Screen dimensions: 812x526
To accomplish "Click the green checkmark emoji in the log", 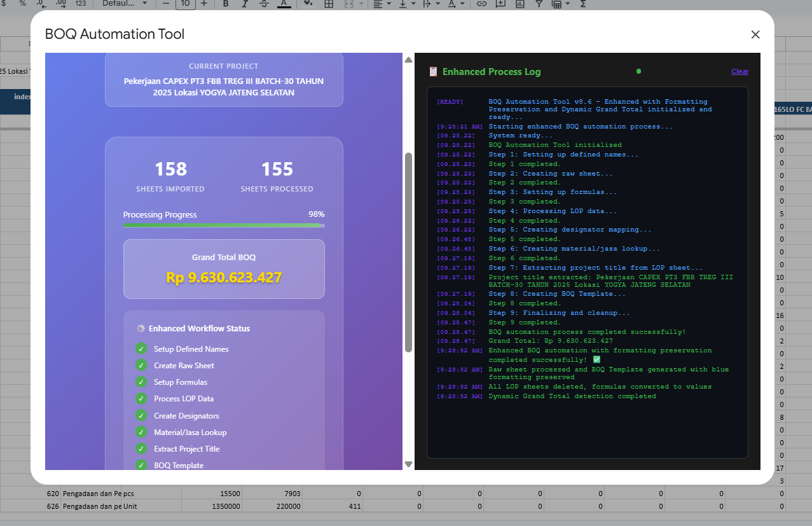I will click(x=596, y=360).
